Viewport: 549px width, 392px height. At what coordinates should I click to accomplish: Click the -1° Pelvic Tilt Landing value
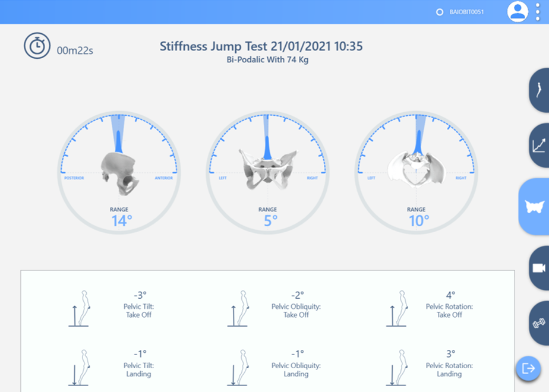(140, 354)
